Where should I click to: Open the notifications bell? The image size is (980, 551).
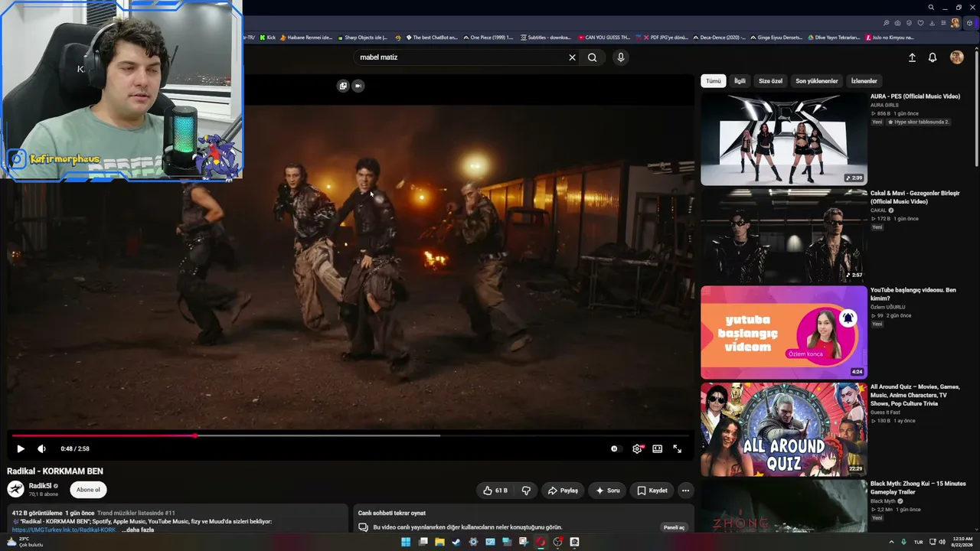tap(933, 57)
